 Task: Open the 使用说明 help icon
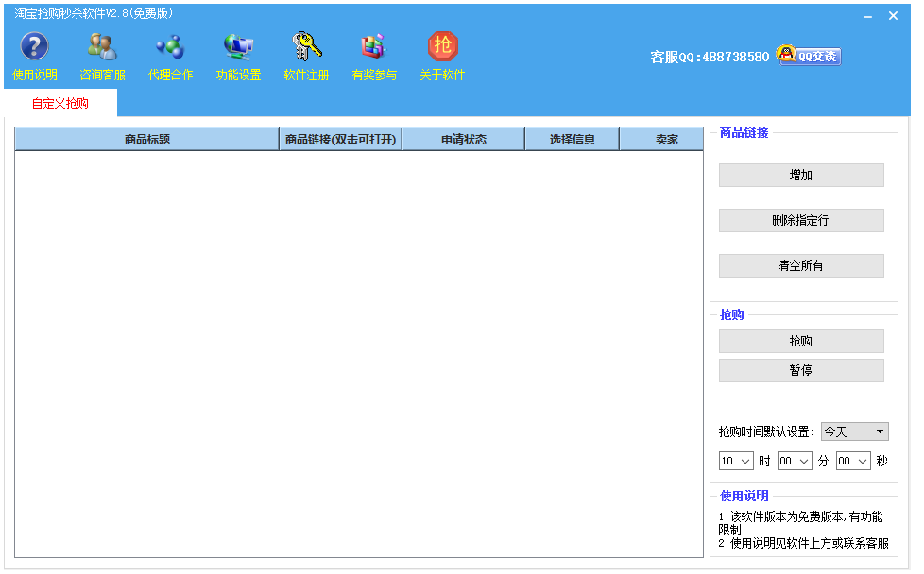tap(34, 47)
